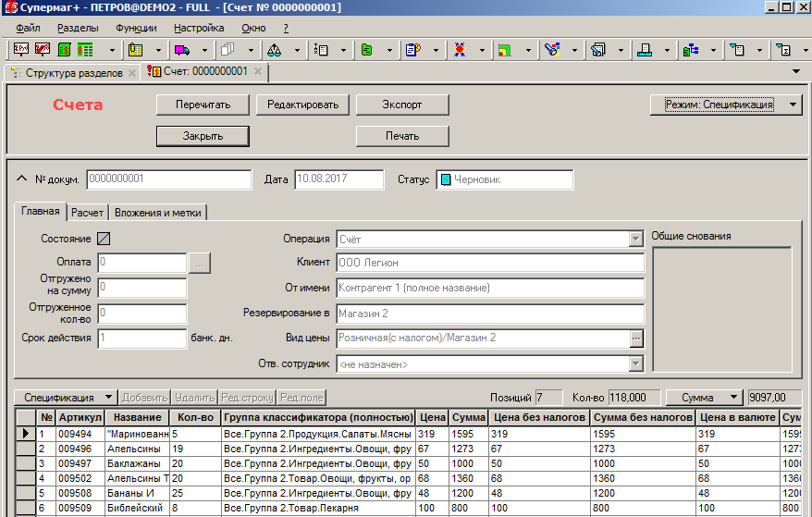Click the Редактировать button
Image resolution: width=812 pixels, height=517 pixels.
303,105
